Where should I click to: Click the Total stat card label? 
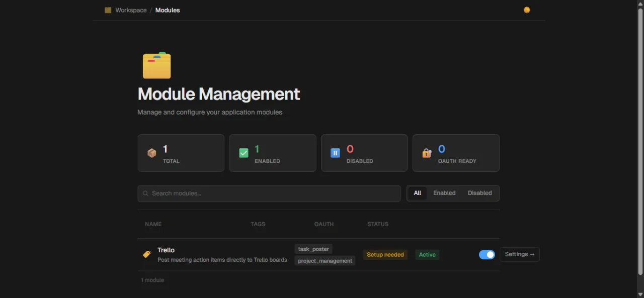[171, 161]
